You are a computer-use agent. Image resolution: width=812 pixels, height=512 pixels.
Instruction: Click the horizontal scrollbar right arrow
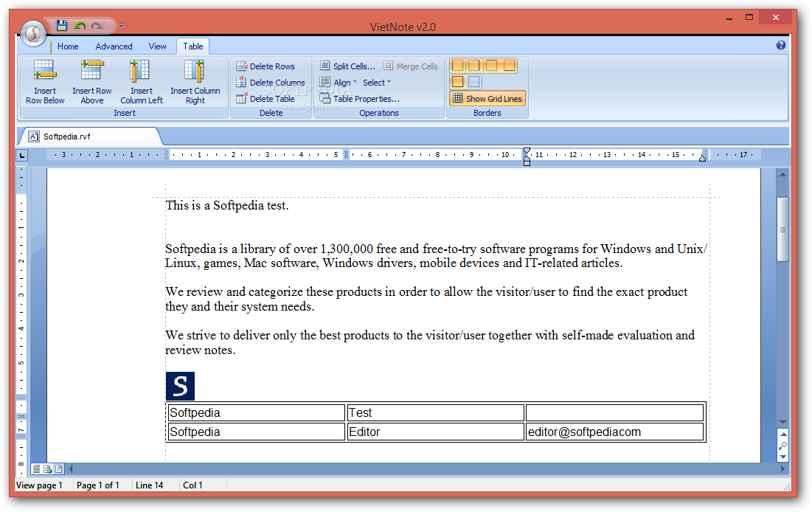(782, 469)
